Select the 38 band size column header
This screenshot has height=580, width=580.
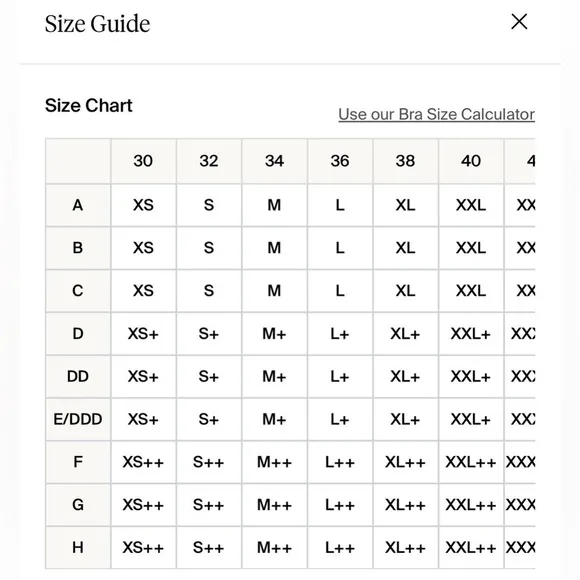[405, 161]
